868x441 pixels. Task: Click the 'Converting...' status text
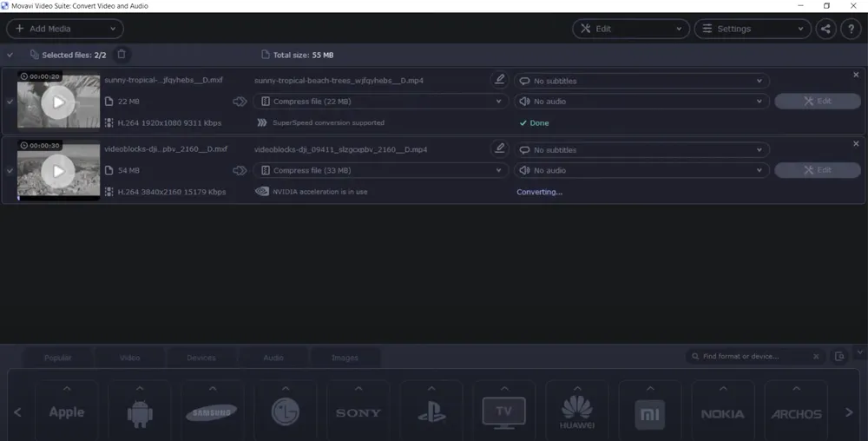[539, 192]
